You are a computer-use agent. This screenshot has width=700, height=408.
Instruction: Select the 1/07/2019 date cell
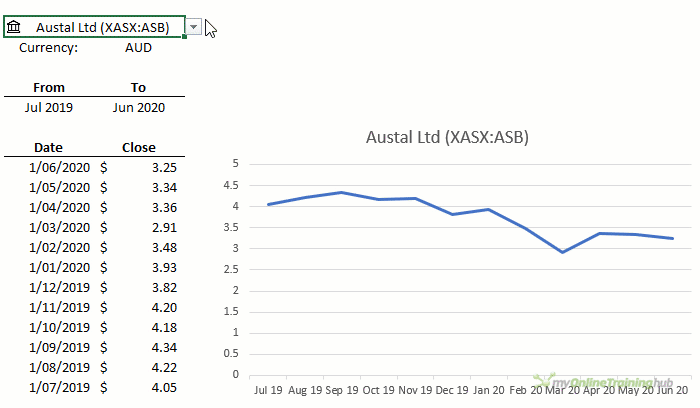pos(59,387)
